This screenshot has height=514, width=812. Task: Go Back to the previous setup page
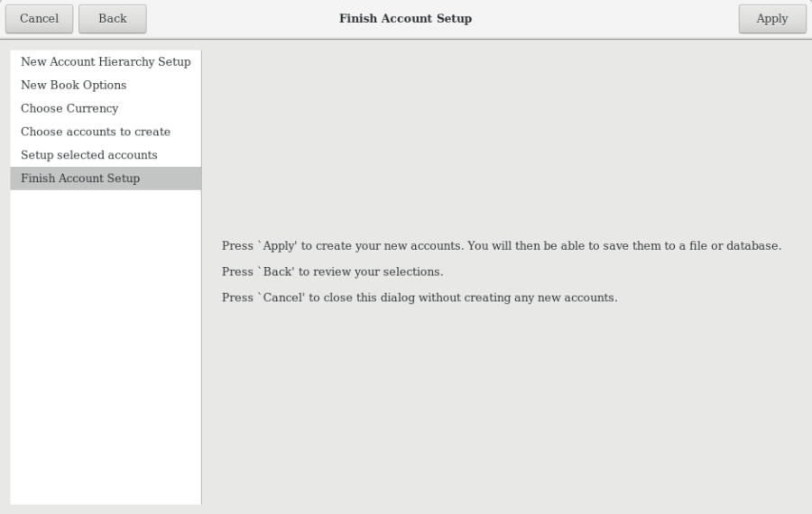(113, 19)
